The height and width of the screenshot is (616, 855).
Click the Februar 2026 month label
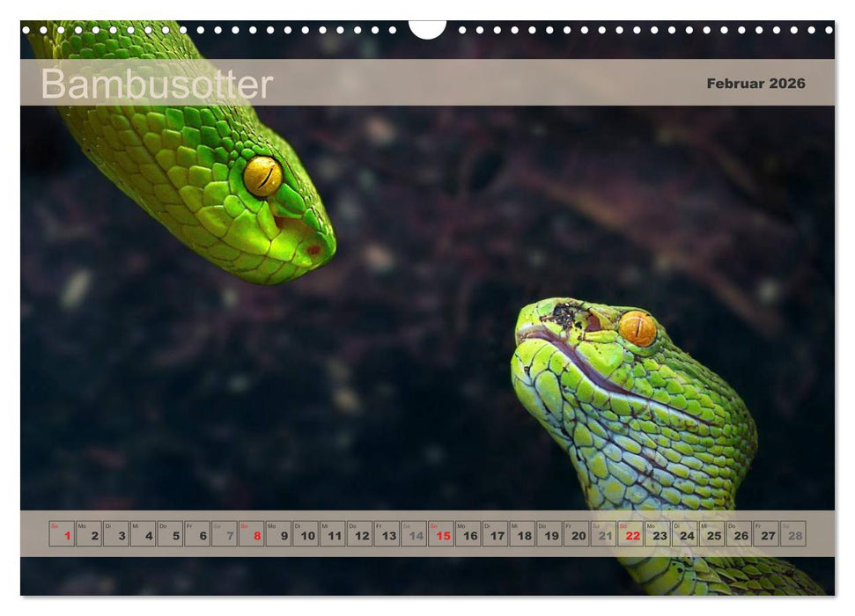tap(755, 84)
